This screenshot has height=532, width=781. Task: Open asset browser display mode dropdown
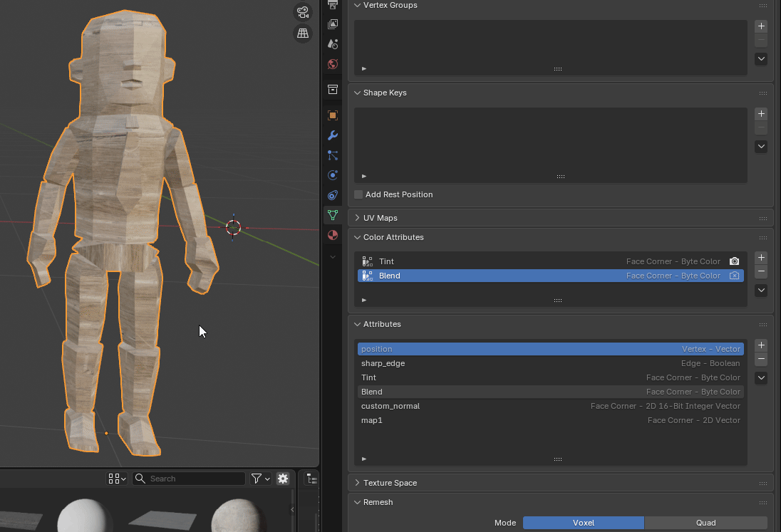click(x=117, y=479)
